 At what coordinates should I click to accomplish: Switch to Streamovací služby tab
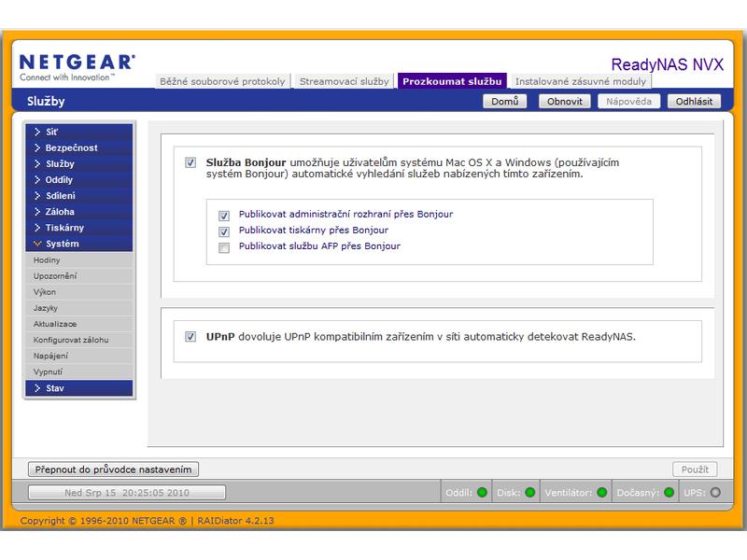[344, 81]
